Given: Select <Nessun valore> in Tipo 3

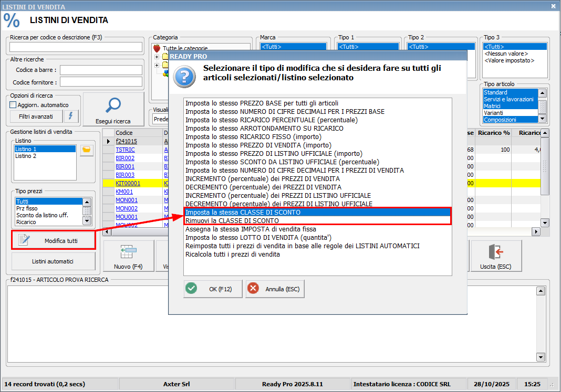Looking at the screenshot, I should coord(515,54).
